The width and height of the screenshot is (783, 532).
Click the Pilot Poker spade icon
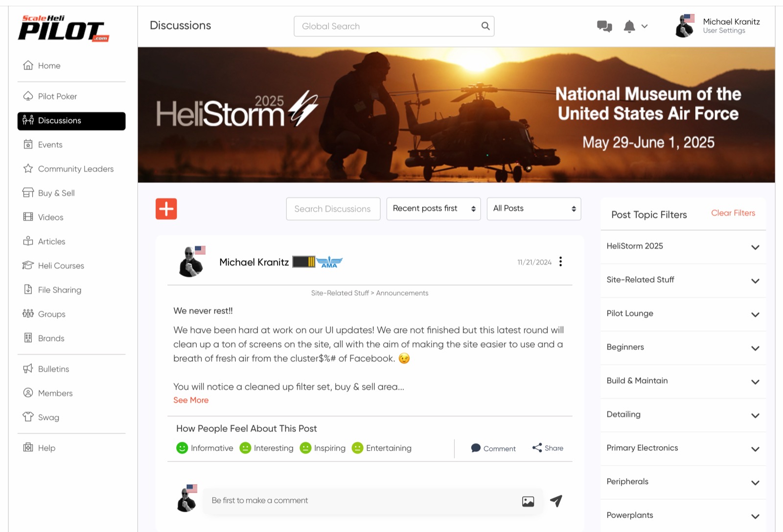[x=28, y=96]
